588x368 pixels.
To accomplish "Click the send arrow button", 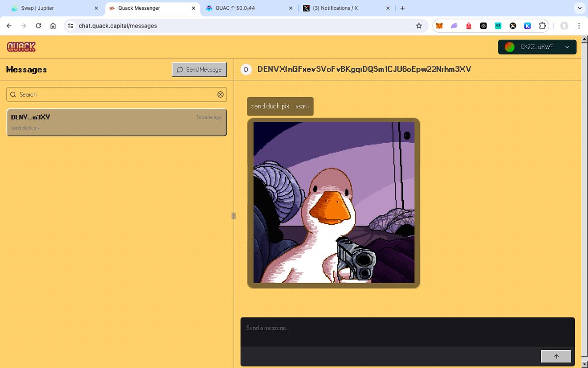I will pyautogui.click(x=556, y=357).
